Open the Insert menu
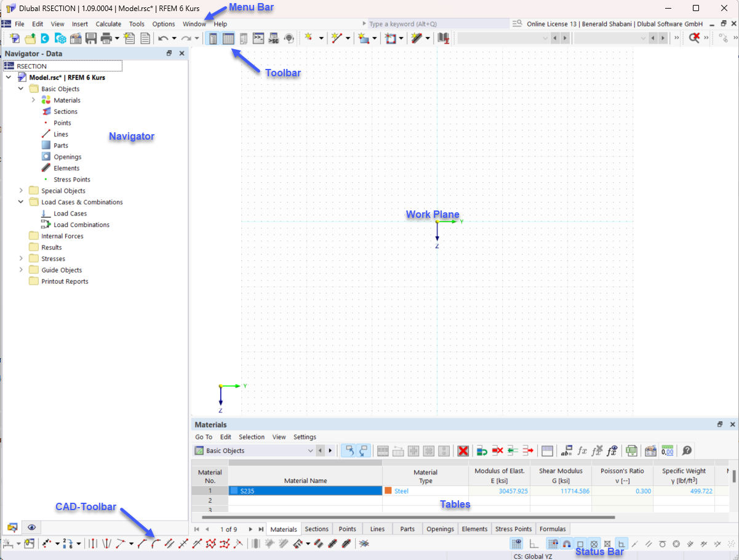 click(80, 24)
